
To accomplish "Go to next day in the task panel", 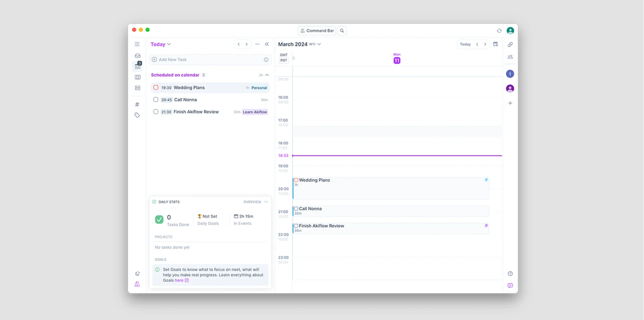I will (x=247, y=44).
